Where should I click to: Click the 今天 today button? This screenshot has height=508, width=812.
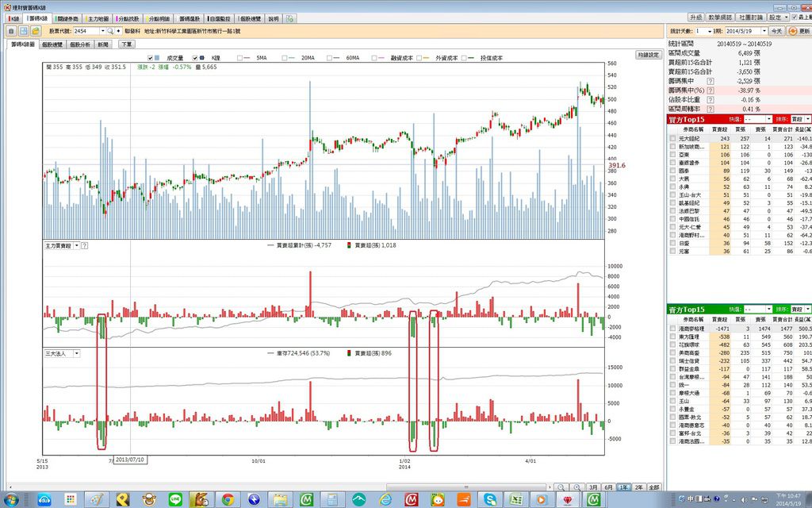776,31
